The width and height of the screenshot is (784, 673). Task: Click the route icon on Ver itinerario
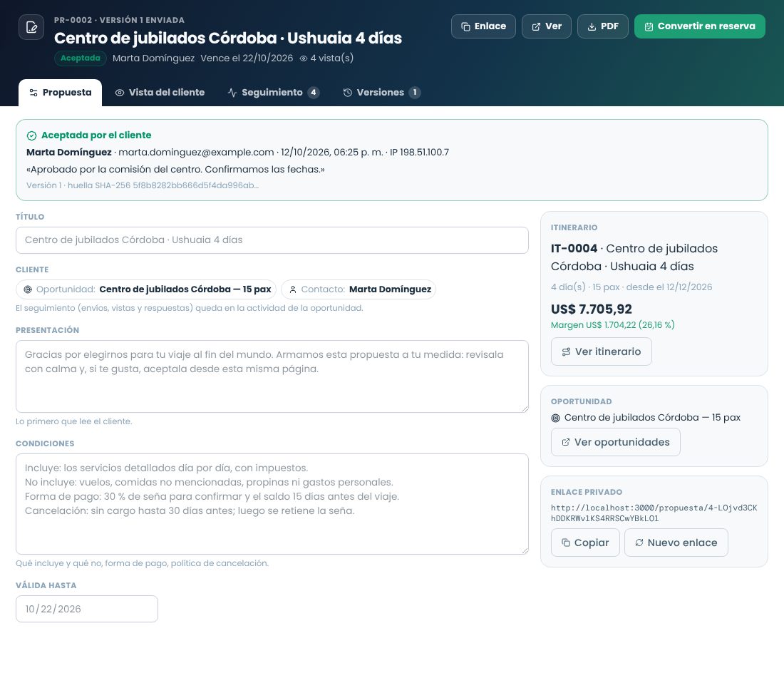(566, 352)
